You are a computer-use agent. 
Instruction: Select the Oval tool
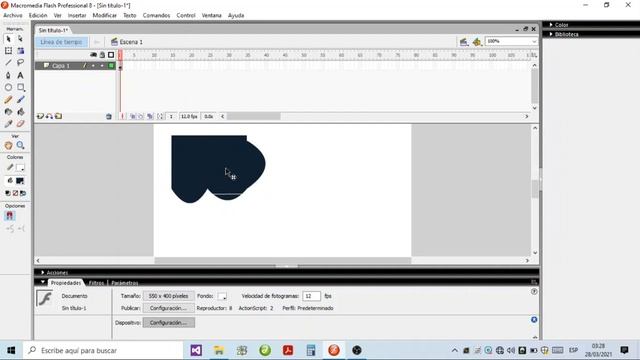[8, 87]
